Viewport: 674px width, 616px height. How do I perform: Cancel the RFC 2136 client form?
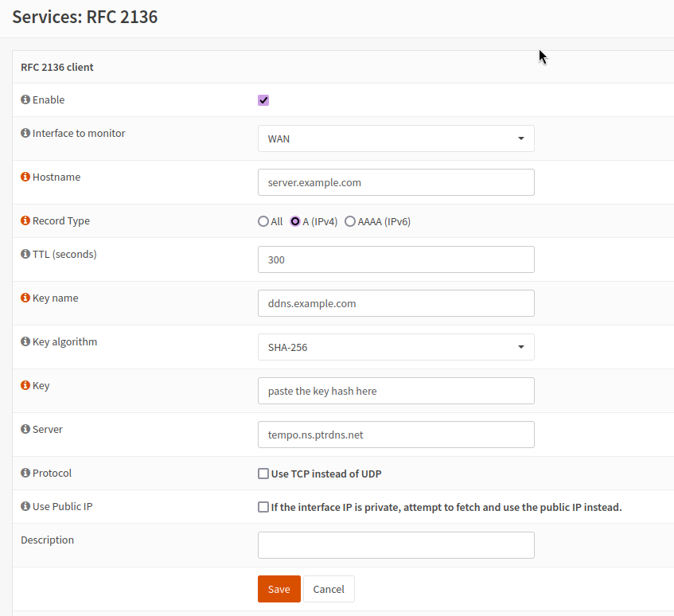329,589
